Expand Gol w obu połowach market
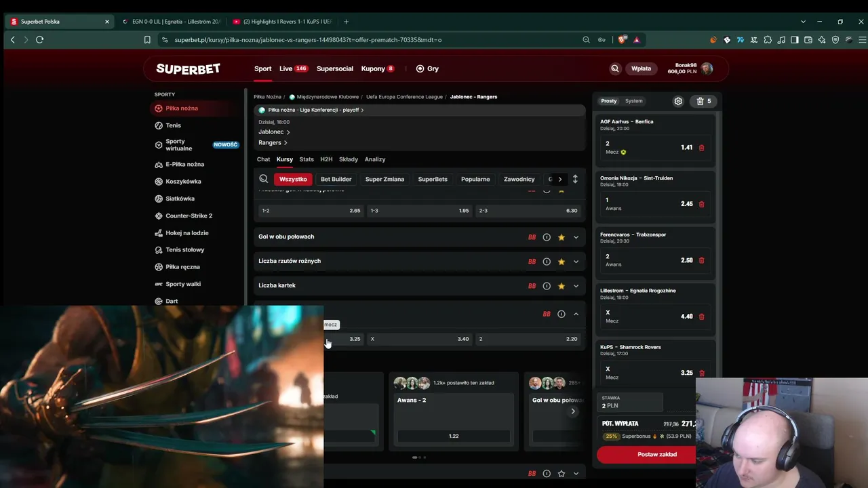The width and height of the screenshot is (868, 488). [x=576, y=237]
